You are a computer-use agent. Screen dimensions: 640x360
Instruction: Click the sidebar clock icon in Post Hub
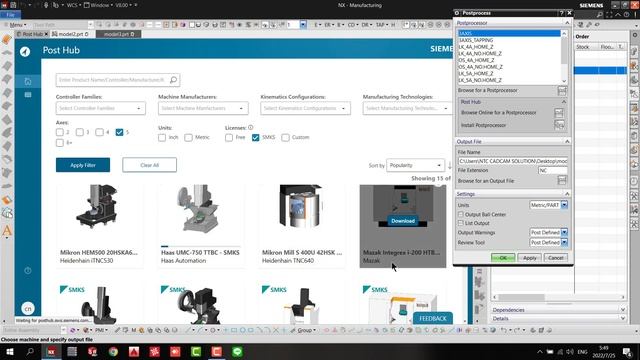click(x=28, y=270)
